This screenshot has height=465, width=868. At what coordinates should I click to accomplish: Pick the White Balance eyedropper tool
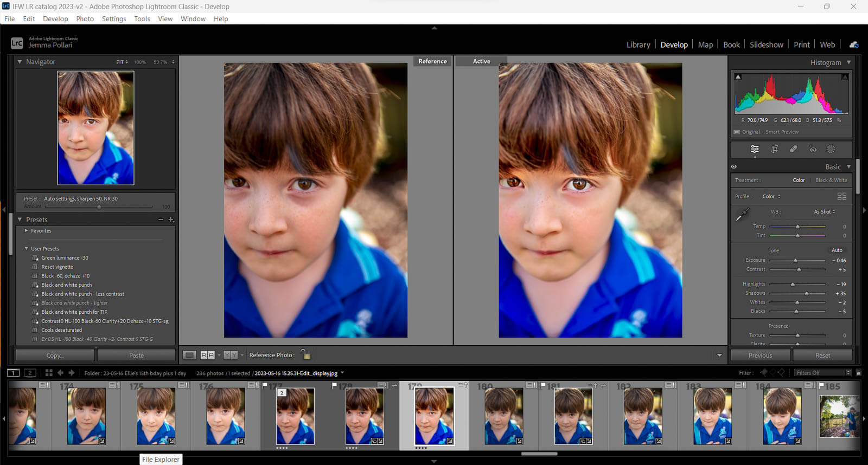[742, 215]
